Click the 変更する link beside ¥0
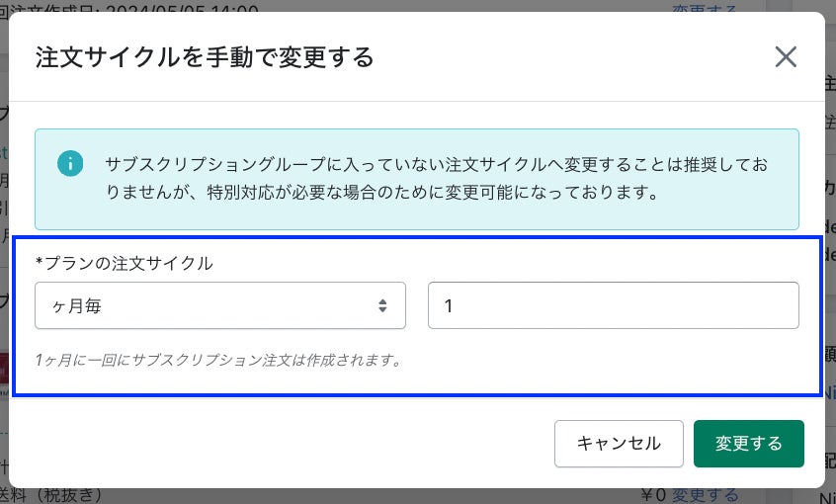This screenshot has height=504, width=836. point(705,495)
